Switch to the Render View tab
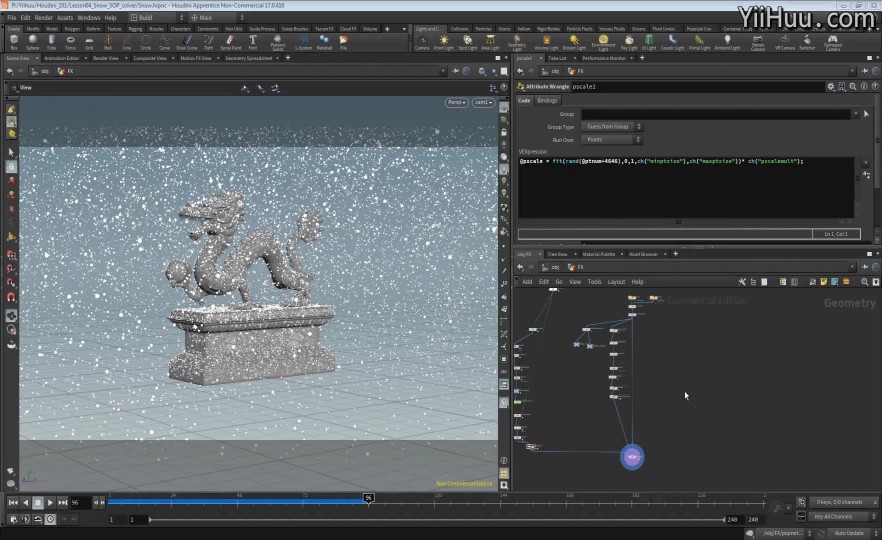This screenshot has width=882, height=540. 106,58
